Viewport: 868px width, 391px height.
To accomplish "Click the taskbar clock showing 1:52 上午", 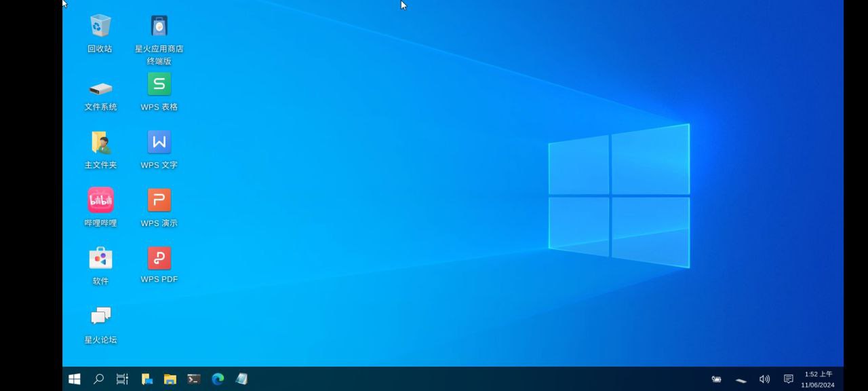I will tap(818, 379).
